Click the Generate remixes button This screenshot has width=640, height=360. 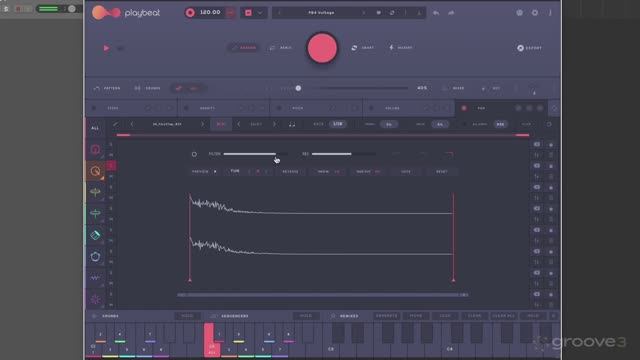[x=386, y=316]
